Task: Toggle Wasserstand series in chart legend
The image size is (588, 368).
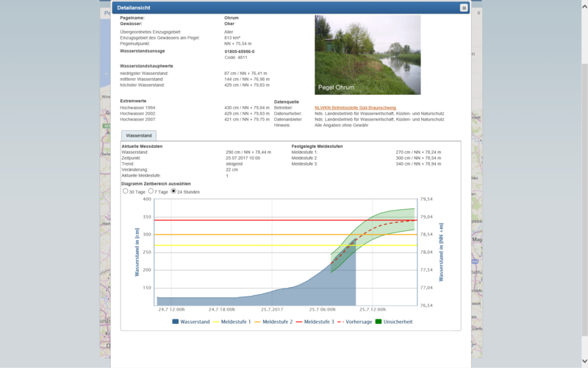Action: click(x=191, y=322)
